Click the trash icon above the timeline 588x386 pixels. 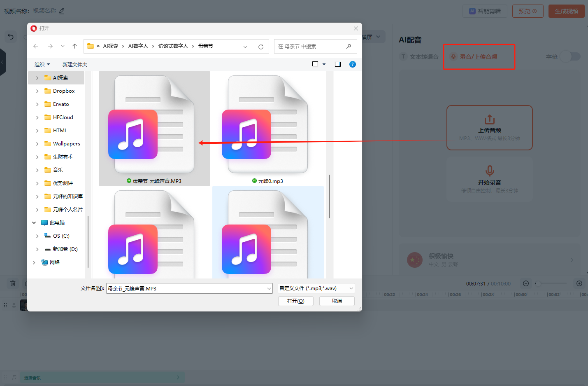(13, 283)
